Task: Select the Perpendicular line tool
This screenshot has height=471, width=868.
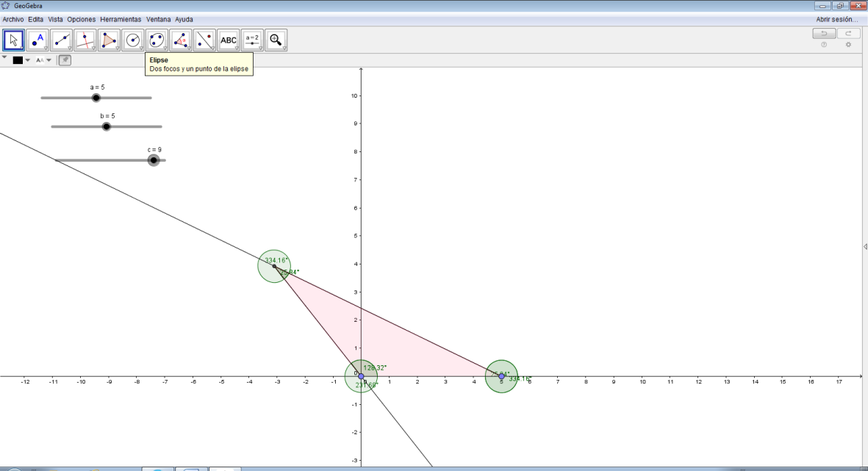Action: tap(85, 40)
